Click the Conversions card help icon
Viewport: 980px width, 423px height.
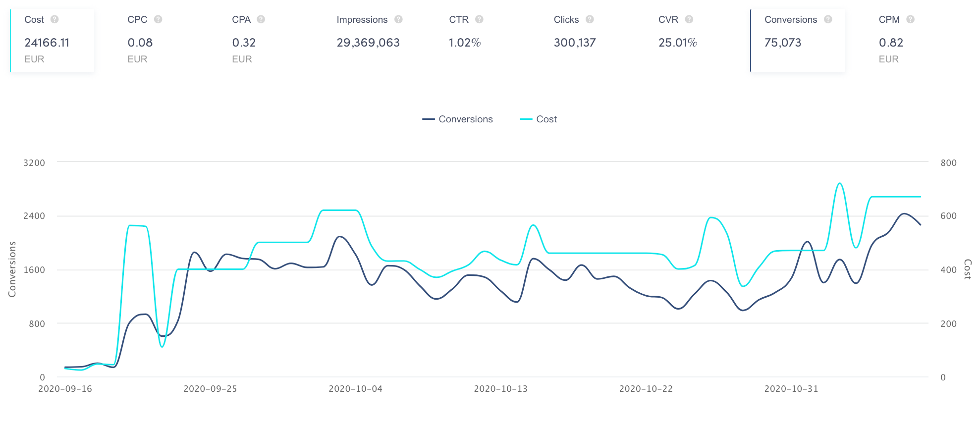pyautogui.click(x=828, y=19)
